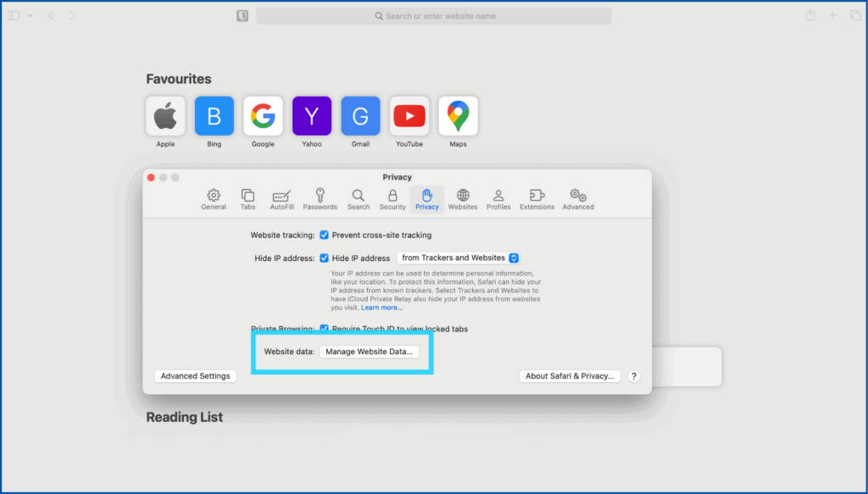
Task: Select the Security lock icon
Action: (392, 199)
